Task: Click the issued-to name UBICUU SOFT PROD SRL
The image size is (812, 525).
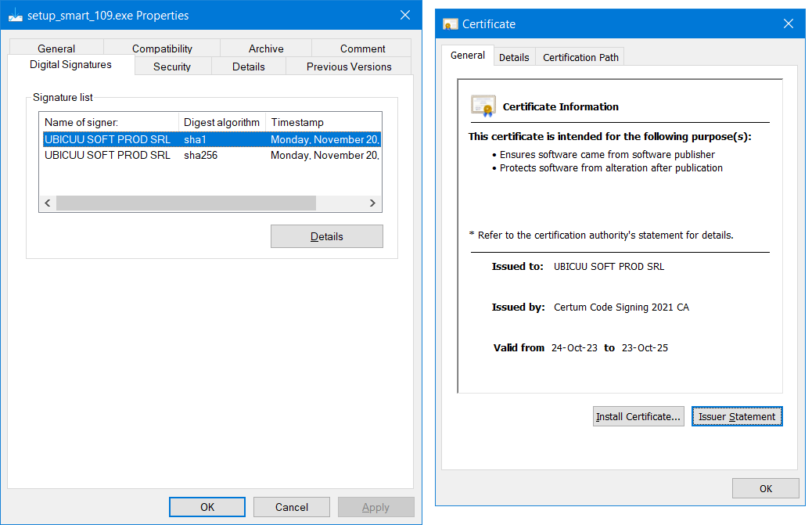Action: coord(609,267)
